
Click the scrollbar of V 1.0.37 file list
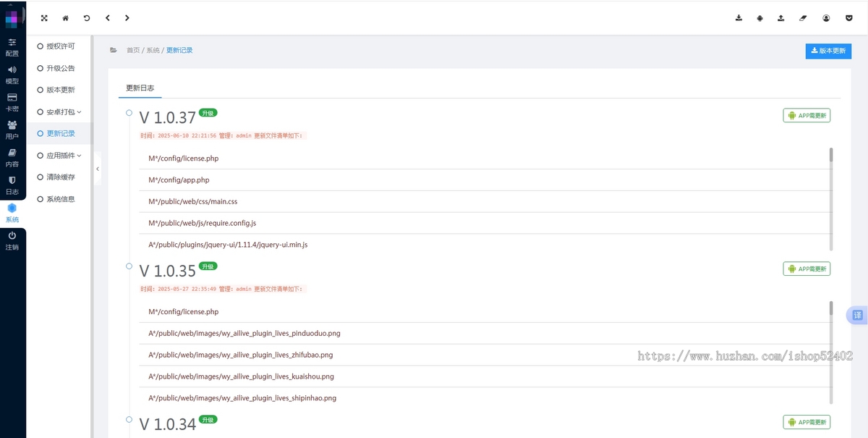click(831, 199)
